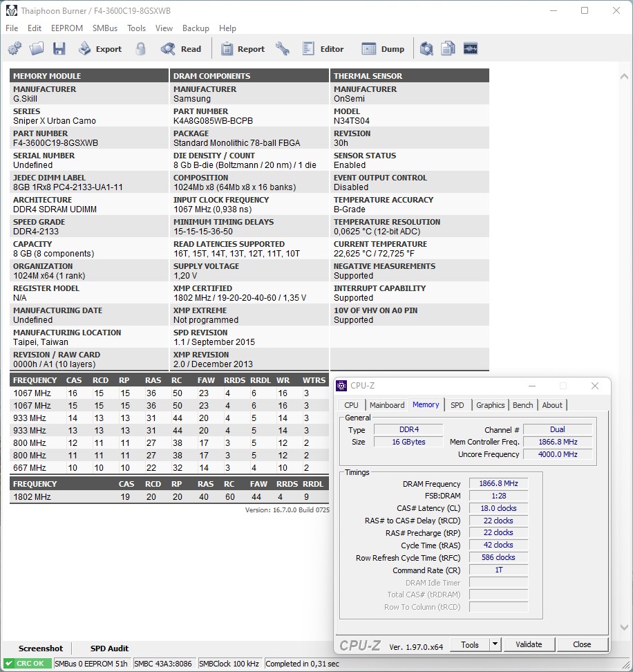Click the CPU-Z Tools button
The image size is (633, 672).
(x=469, y=644)
